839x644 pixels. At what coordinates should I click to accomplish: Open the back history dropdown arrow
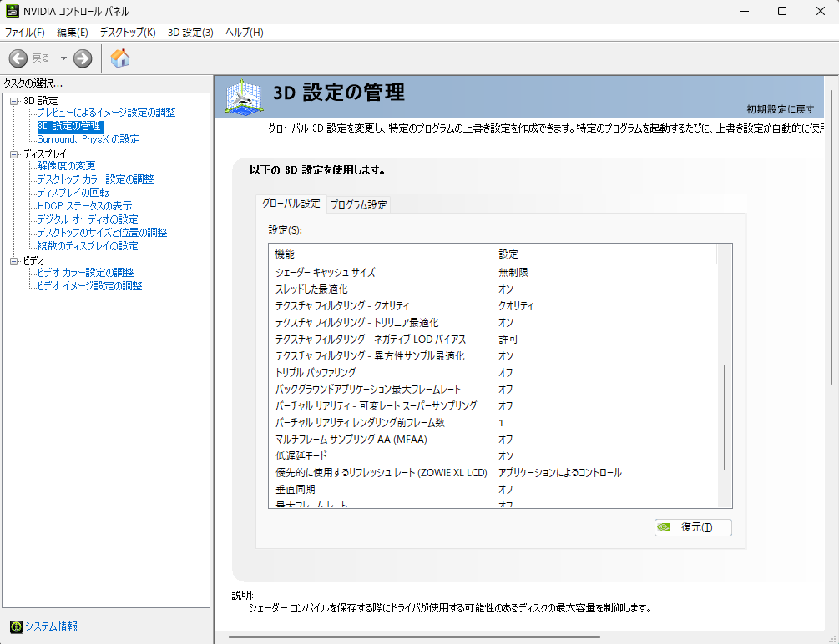point(63,58)
